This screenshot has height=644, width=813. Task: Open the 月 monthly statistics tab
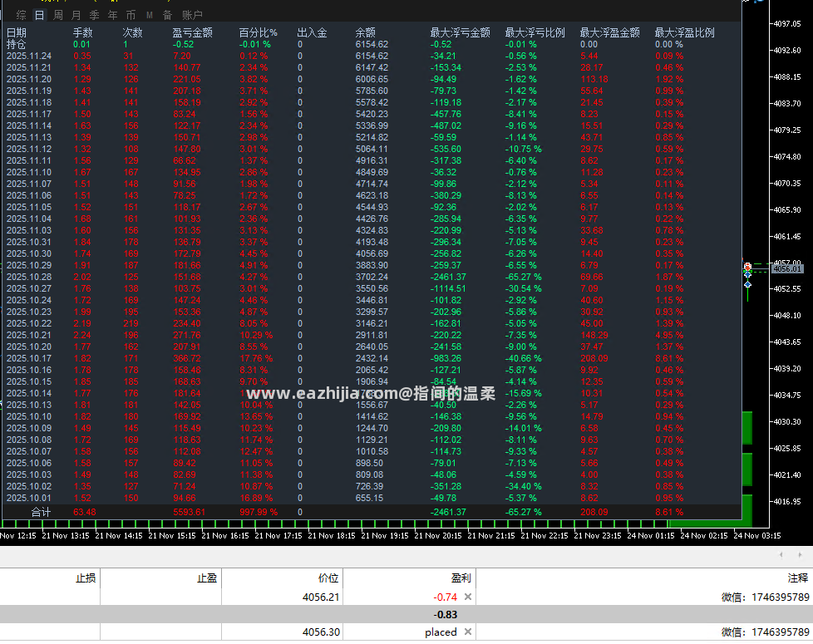point(76,15)
